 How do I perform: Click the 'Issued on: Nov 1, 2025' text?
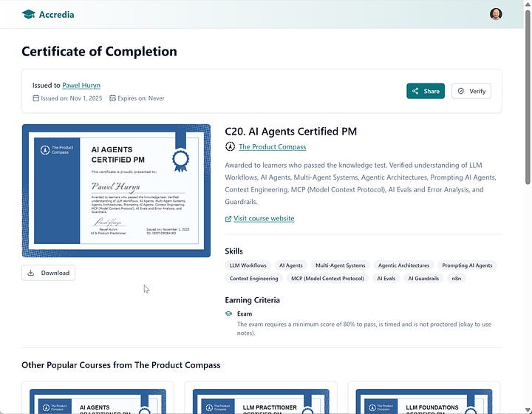tap(71, 98)
